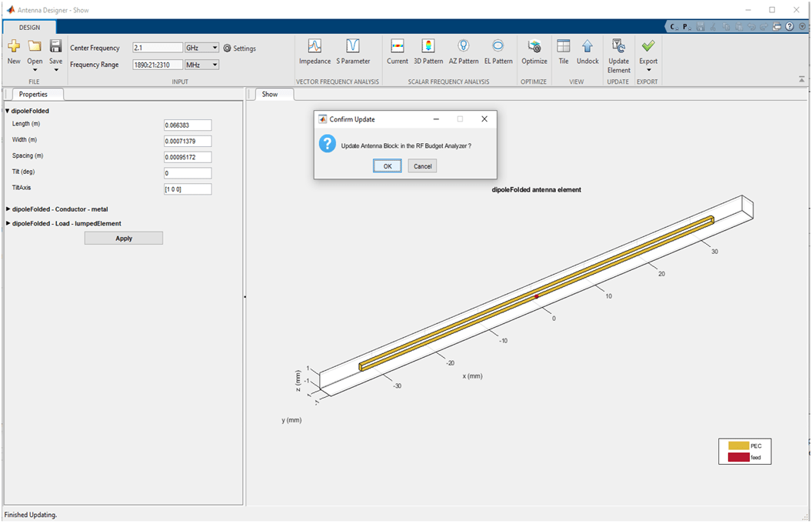Open a saved antenna session
This screenshot has height=524, width=812.
pos(35,52)
